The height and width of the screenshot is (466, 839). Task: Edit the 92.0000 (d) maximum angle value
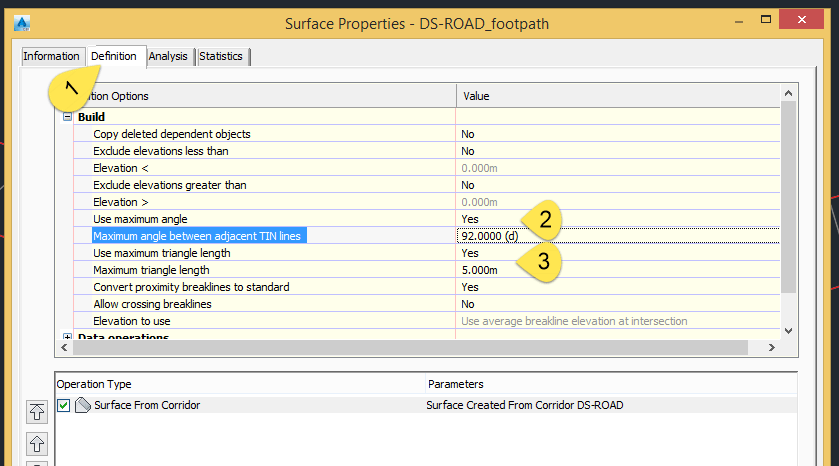(x=618, y=236)
